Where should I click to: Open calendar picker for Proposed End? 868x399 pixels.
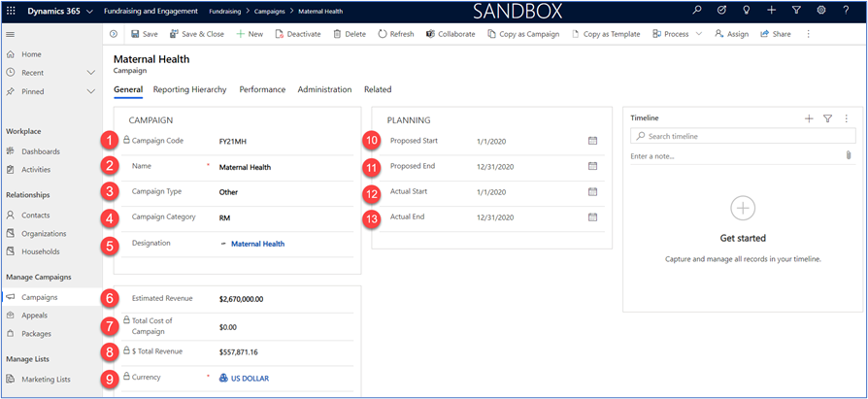(592, 166)
